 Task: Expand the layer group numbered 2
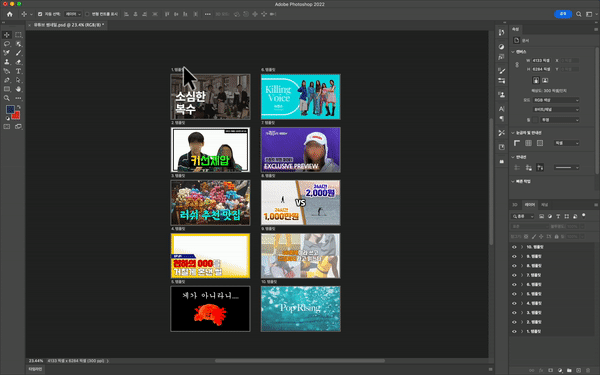(522, 322)
